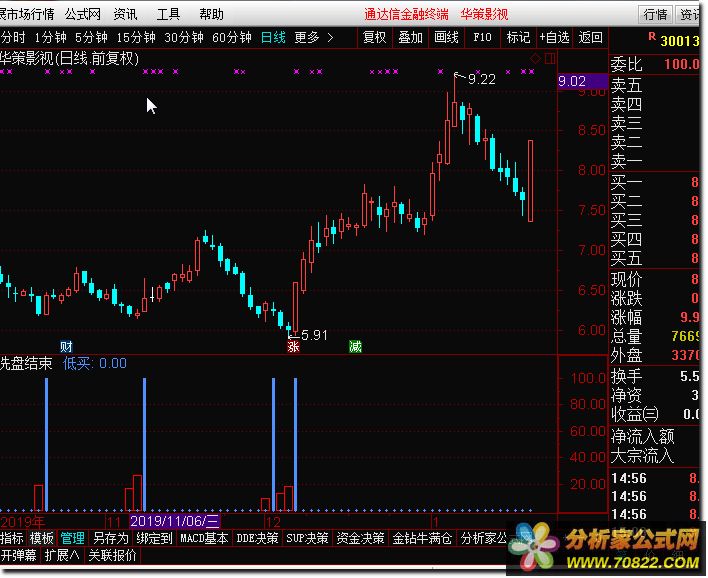Click the 涨幅 row in quote panel
This screenshot has height=578, width=708.
(x=655, y=317)
